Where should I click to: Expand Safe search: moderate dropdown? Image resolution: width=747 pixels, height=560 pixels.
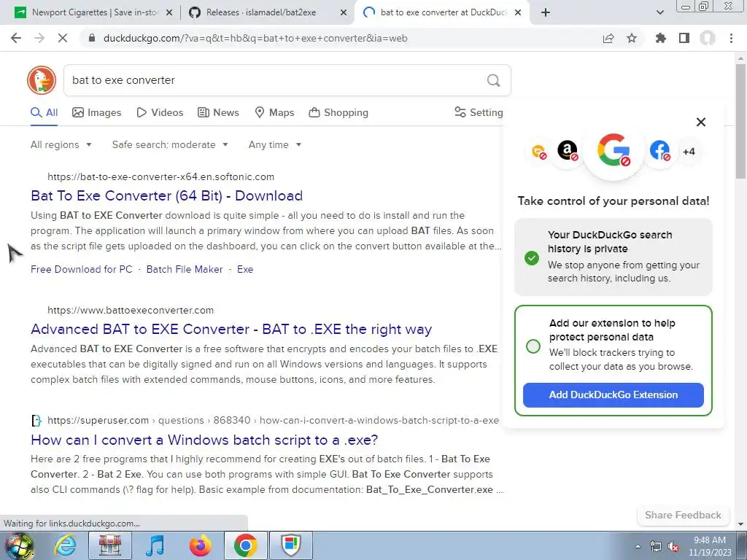tap(170, 145)
